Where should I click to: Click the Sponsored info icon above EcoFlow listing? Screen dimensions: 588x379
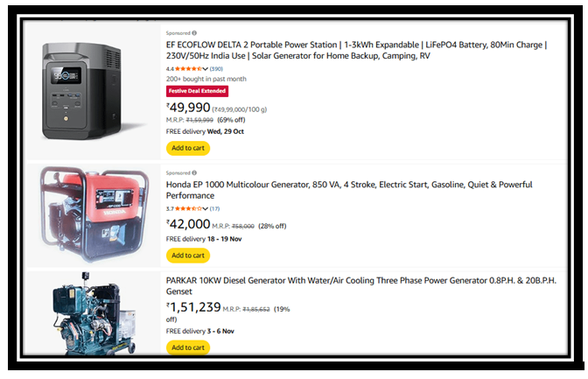coord(194,33)
